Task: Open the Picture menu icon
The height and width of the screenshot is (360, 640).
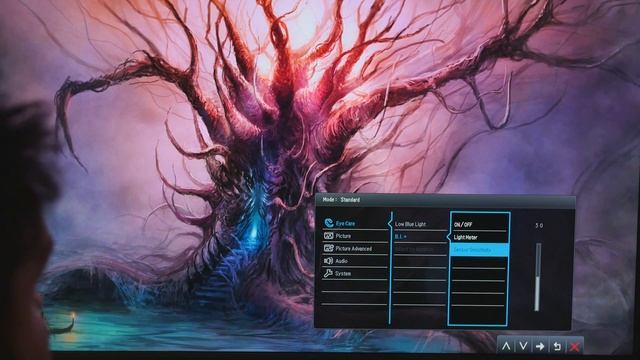Action: tap(329, 236)
